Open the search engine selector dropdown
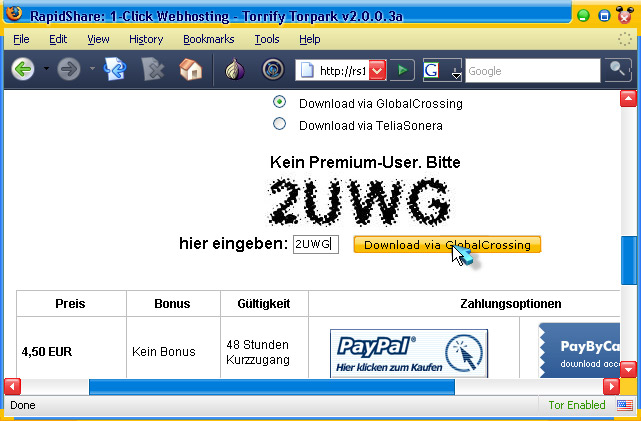This screenshot has height=421, width=641. (x=456, y=75)
